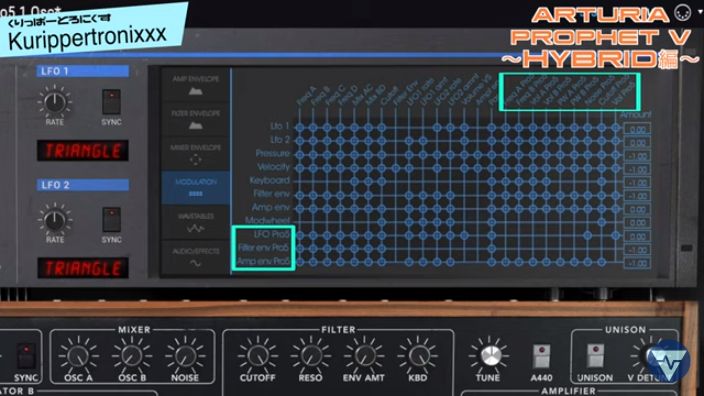The height and width of the screenshot is (396, 704).
Task: Click the blue LFO 1 section header
Action: pos(83,71)
